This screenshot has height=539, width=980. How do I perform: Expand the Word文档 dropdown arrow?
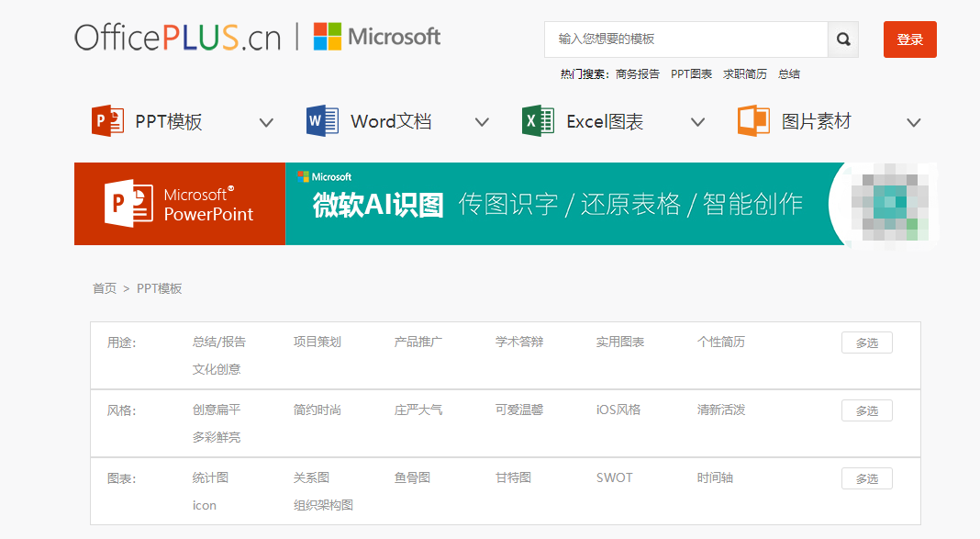click(x=482, y=122)
